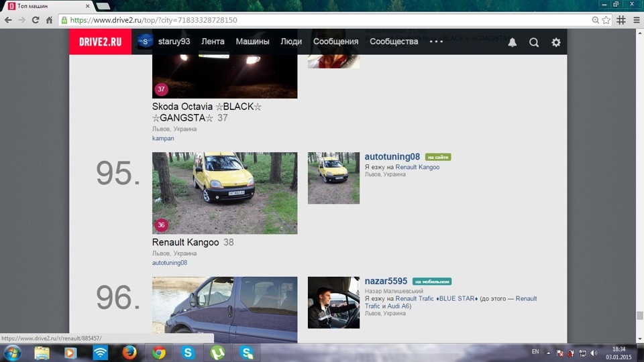Click the на мобильном status badge

[432, 282]
